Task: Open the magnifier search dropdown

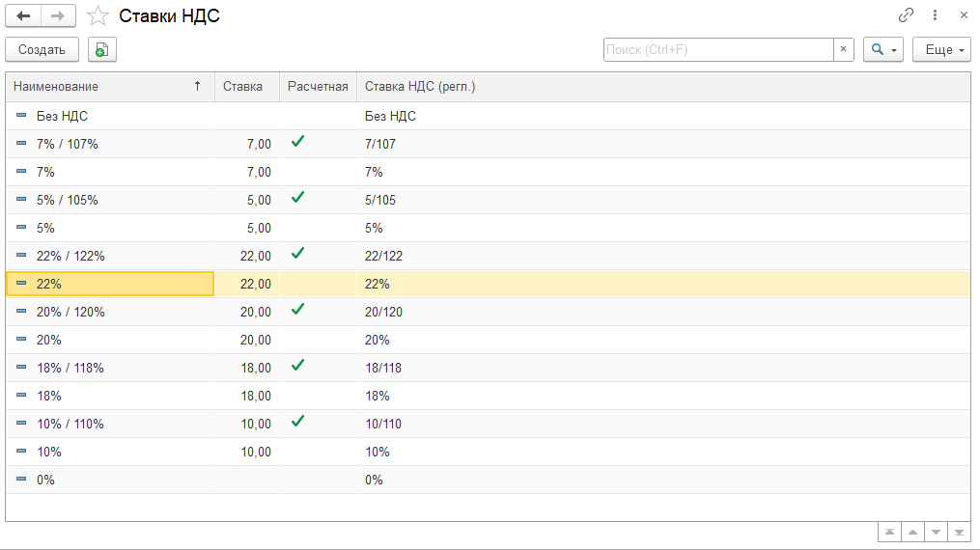Action: pyautogui.click(x=884, y=50)
